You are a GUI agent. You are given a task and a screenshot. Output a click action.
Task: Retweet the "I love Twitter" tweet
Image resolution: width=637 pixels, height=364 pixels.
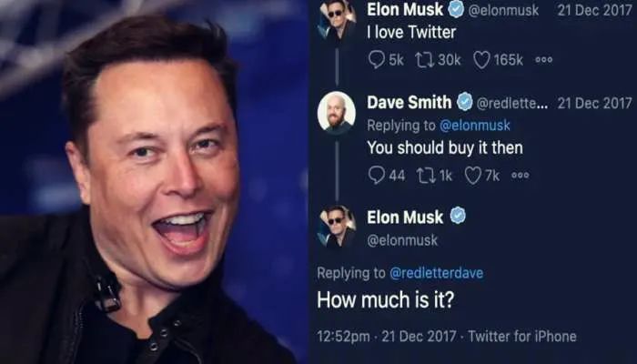point(424,60)
